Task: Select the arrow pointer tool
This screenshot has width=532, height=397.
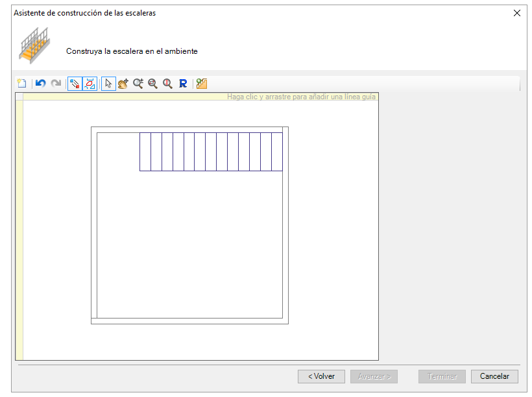Action: pos(108,84)
